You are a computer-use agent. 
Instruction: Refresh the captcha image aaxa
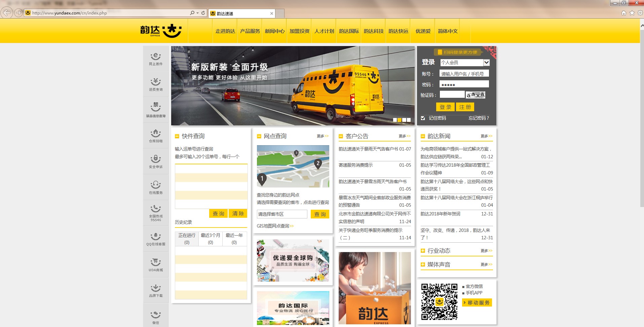[476, 95]
